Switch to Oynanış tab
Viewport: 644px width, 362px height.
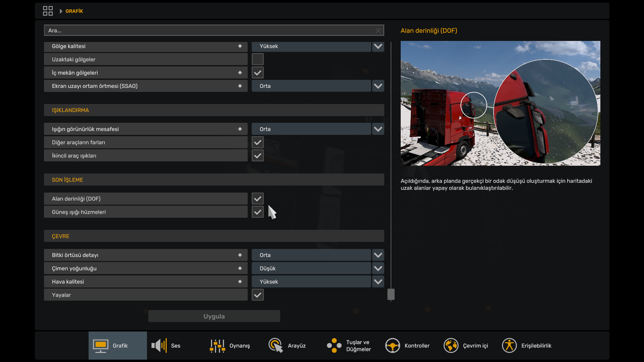pos(235,346)
